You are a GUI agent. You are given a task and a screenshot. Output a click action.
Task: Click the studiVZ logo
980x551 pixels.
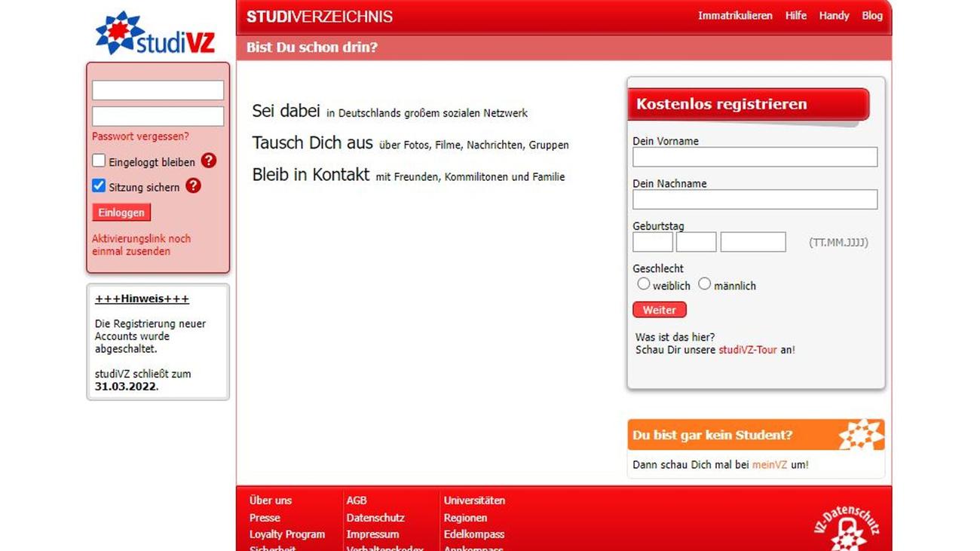click(x=155, y=33)
